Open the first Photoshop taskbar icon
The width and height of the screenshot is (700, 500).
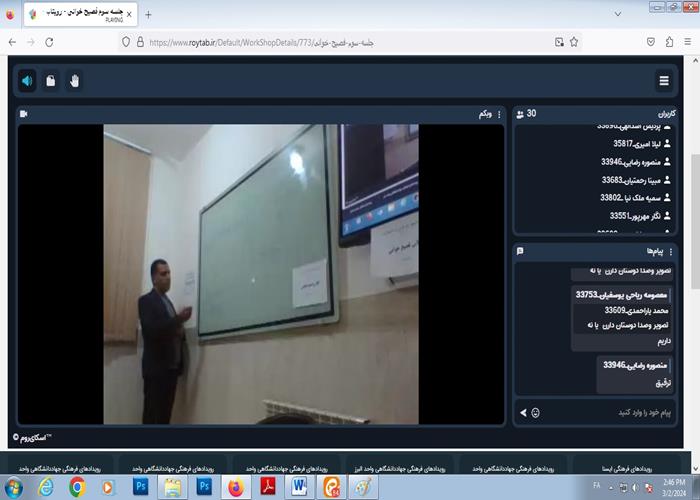point(141,486)
